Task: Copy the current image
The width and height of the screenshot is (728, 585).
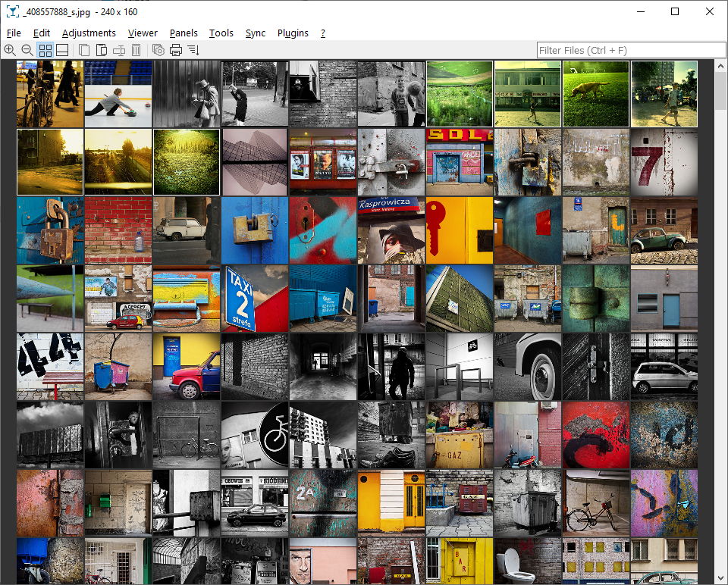Action: (x=84, y=50)
